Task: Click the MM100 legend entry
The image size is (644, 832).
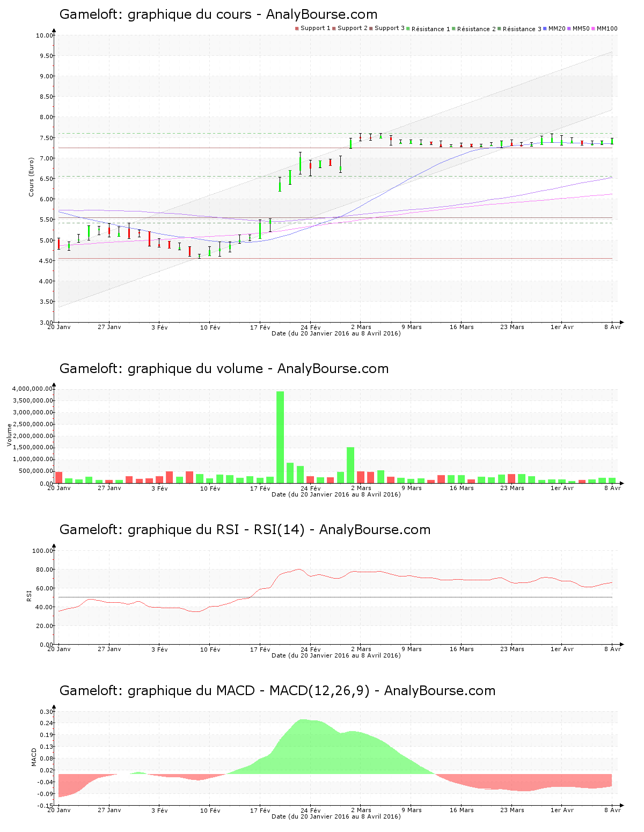Action: pos(604,28)
